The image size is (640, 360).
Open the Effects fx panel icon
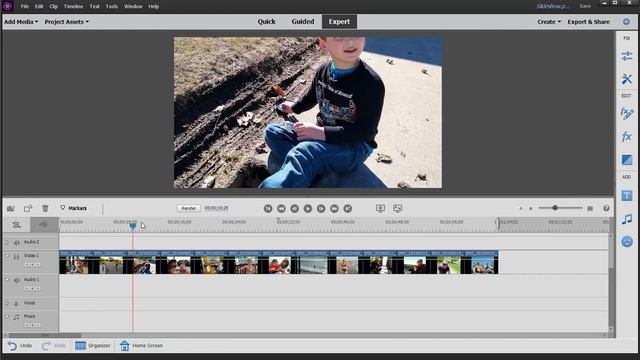pyautogui.click(x=627, y=136)
